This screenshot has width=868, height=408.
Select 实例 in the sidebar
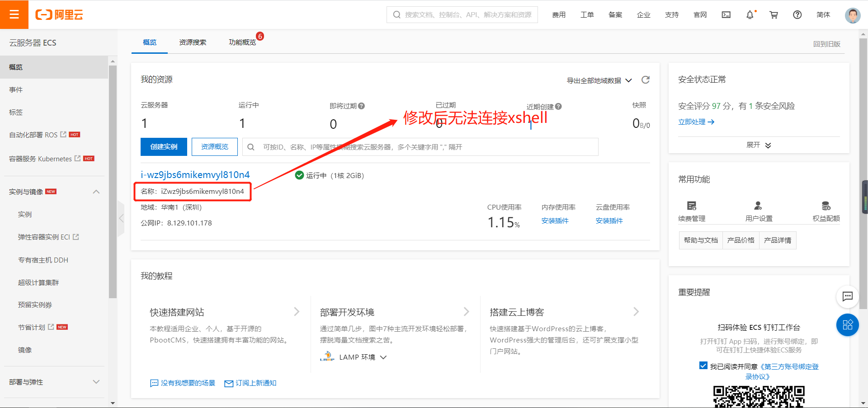(25, 214)
